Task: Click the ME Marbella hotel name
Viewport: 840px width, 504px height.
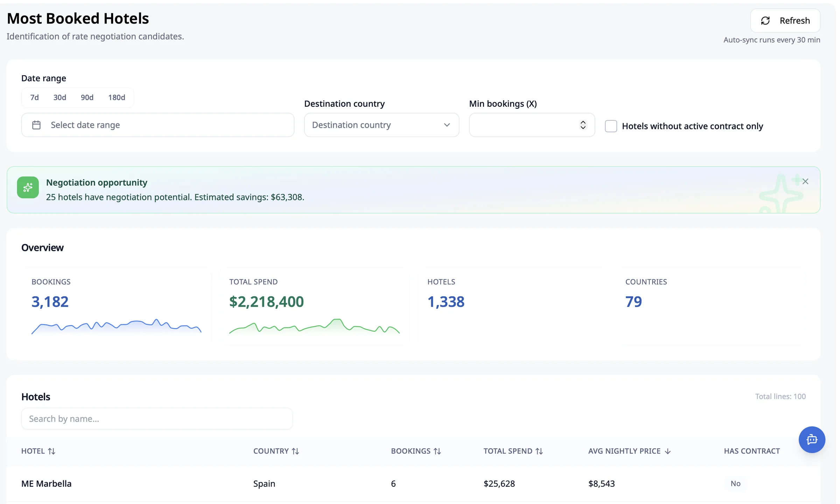Action: pyautogui.click(x=47, y=484)
